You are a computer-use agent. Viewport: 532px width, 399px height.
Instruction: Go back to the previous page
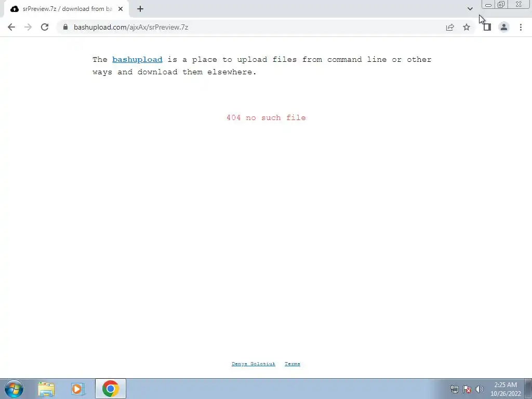[11, 27]
